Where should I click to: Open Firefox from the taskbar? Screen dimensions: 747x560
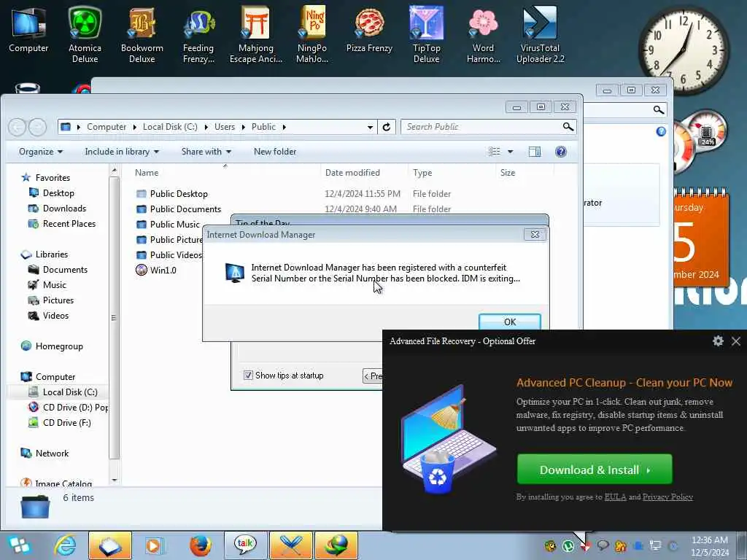point(200,545)
